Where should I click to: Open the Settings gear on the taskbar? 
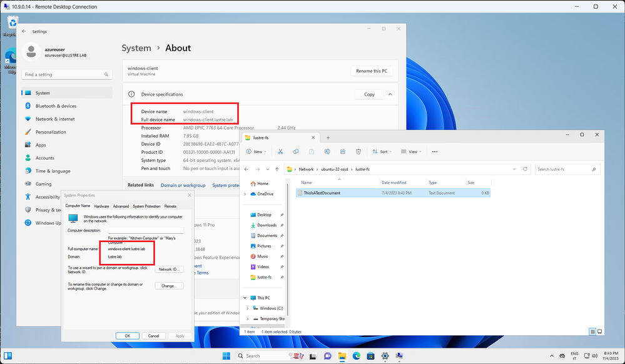pyautogui.click(x=385, y=356)
